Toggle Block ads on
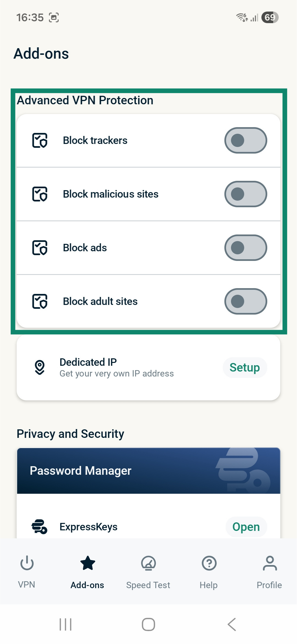Image resolution: width=297 pixels, height=644 pixels. (246, 248)
